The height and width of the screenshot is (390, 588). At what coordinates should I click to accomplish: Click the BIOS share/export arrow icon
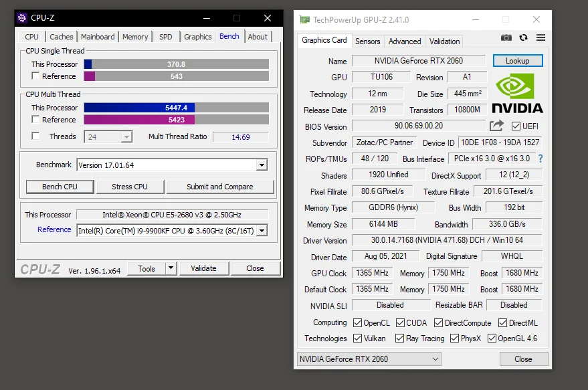[496, 125]
